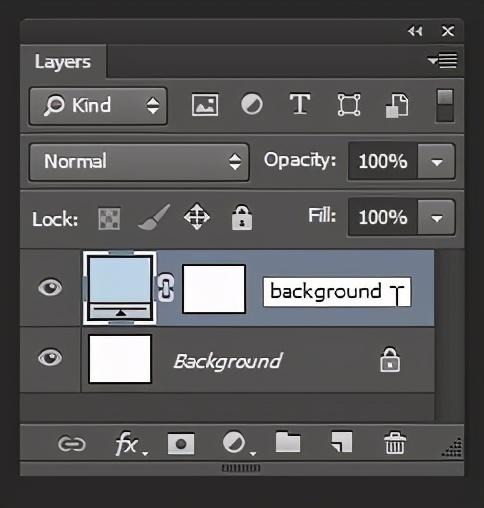The width and height of the screenshot is (484, 508).
Task: Toggle the layer filtering switch
Action: click(445, 105)
